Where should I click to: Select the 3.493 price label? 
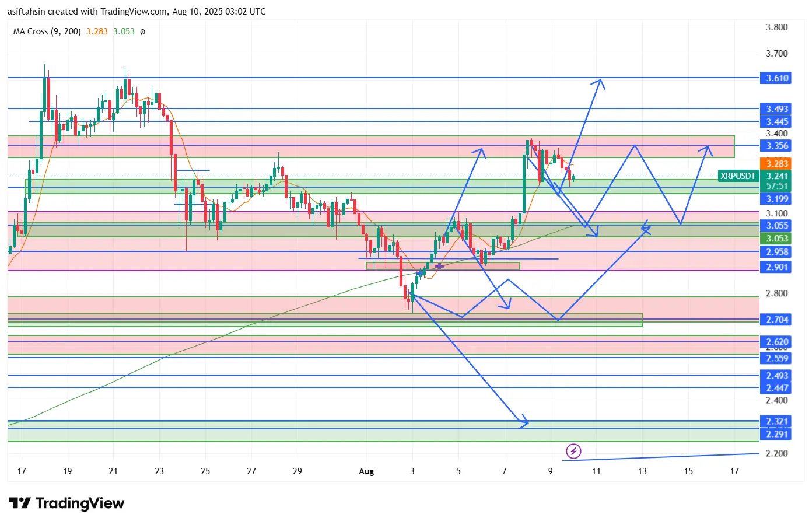pos(775,109)
